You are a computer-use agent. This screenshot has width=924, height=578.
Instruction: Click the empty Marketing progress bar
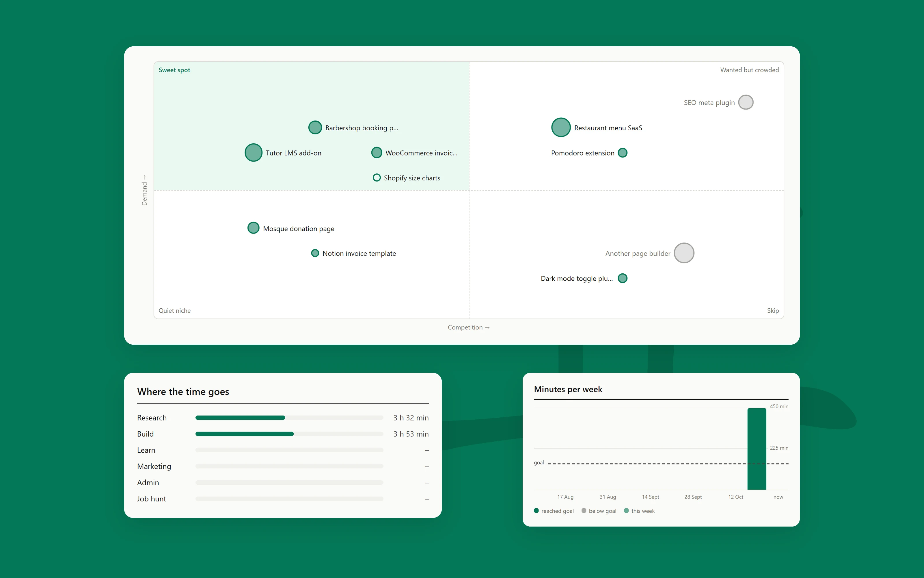(289, 466)
